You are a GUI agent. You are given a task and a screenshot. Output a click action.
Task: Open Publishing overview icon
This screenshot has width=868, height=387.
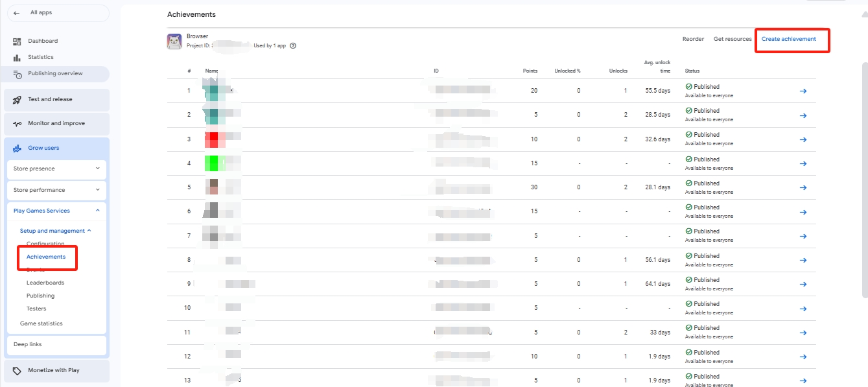(x=18, y=74)
